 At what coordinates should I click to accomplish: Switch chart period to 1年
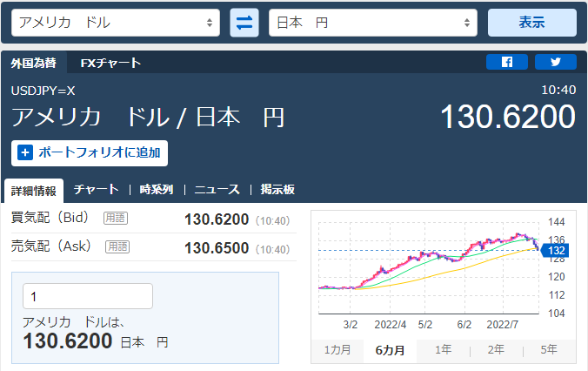[x=443, y=350]
